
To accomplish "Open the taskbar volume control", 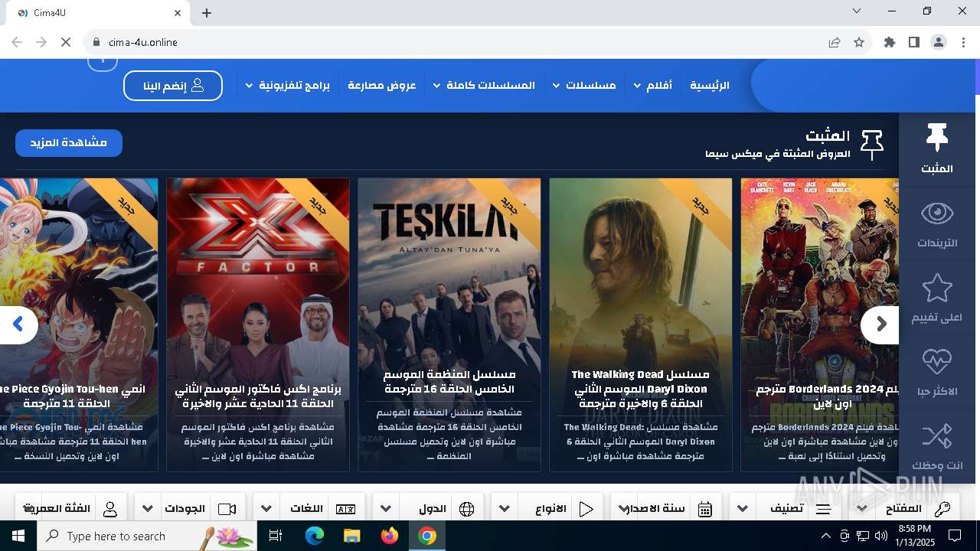I will [x=881, y=536].
